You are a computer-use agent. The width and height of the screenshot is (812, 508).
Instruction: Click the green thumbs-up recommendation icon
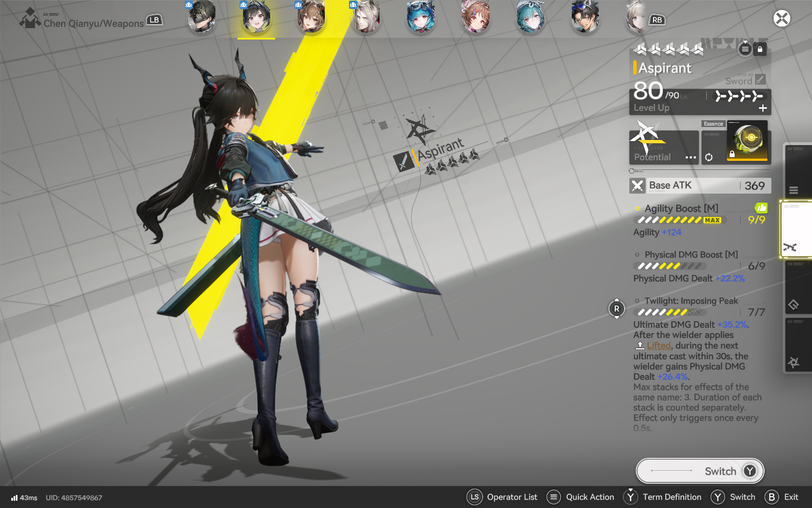[x=761, y=208]
